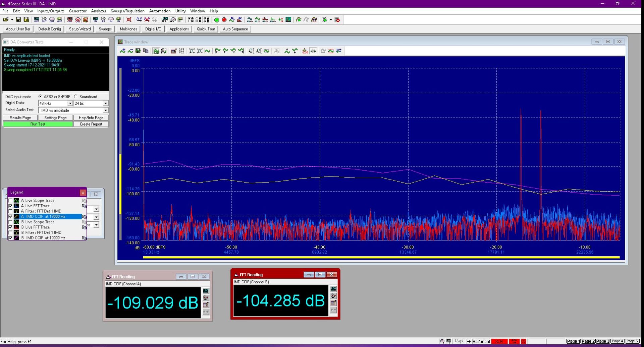This screenshot has height=347, width=644.
Task: Click the red X cancel icon in toolbar
Action: [129, 20]
